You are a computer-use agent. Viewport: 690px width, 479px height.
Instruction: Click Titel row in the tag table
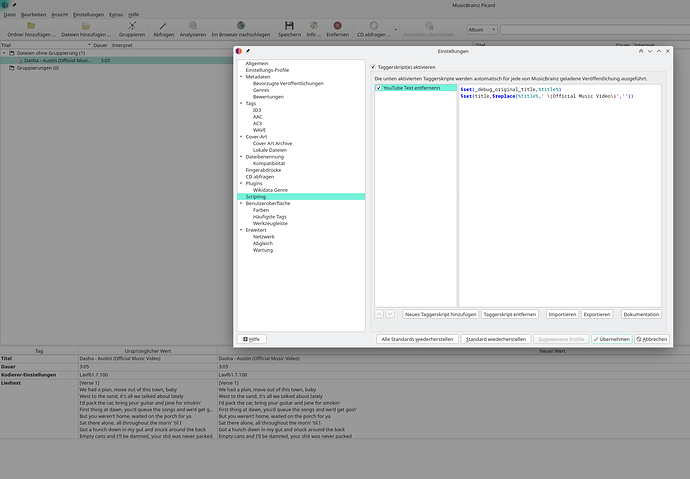pos(345,358)
